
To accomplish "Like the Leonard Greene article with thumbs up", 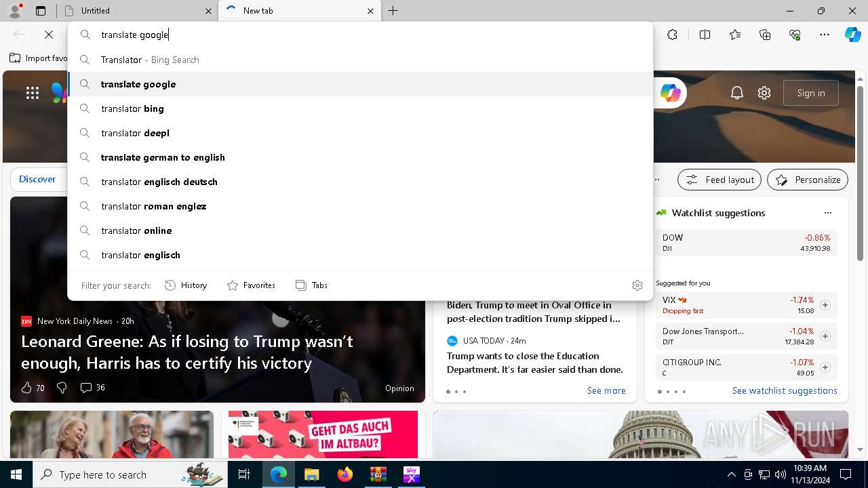I will (26, 388).
